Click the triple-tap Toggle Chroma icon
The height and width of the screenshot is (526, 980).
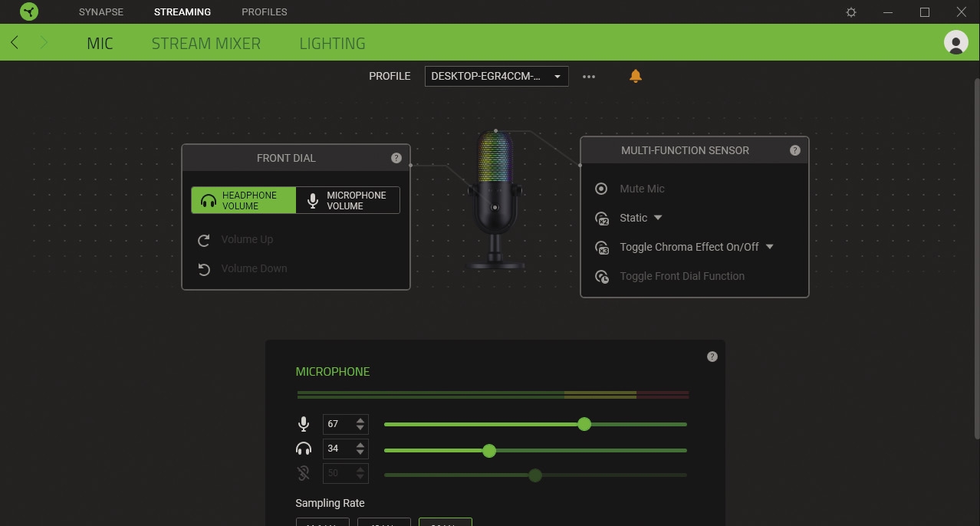602,248
